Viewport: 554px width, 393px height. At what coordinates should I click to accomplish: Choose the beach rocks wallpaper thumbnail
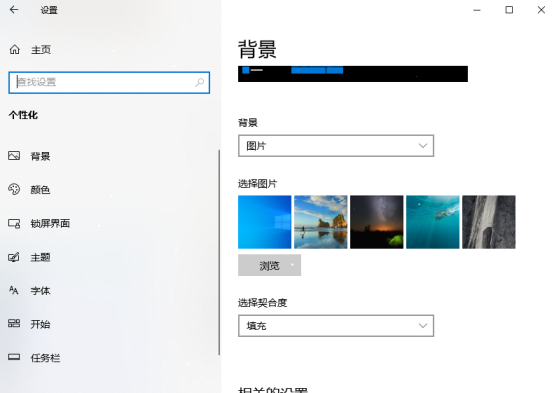[320, 222]
